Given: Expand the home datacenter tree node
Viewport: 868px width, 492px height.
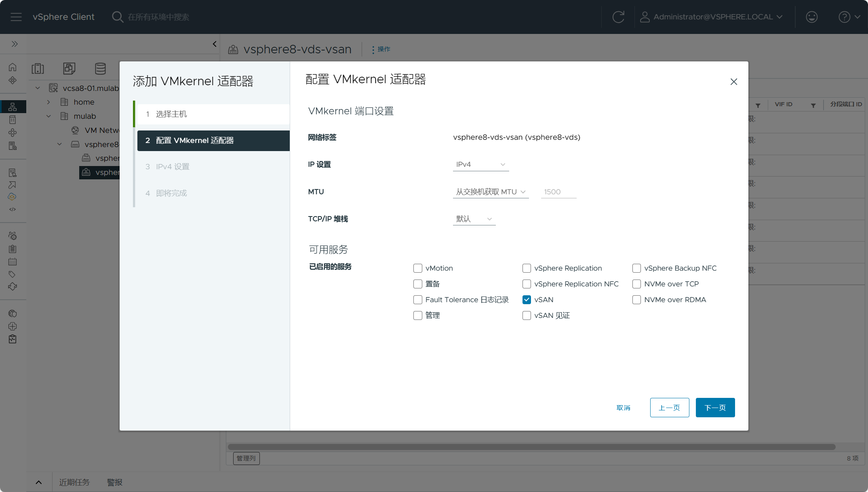Looking at the screenshot, I should point(48,102).
